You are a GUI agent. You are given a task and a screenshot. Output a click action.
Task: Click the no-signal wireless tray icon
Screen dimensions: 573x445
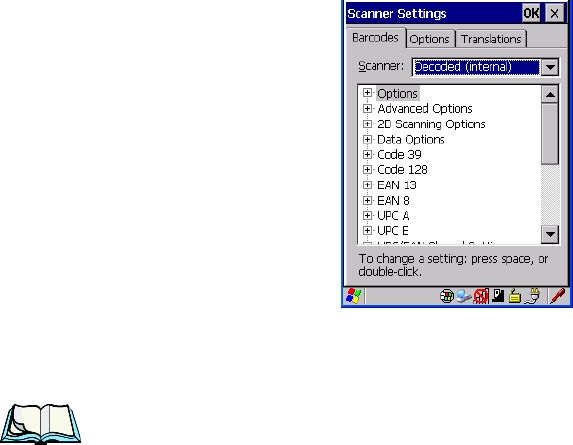[x=481, y=296]
